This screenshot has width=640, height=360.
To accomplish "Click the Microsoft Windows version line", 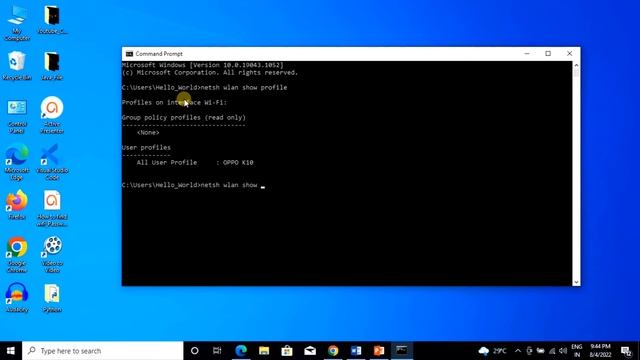I will pyautogui.click(x=202, y=65).
